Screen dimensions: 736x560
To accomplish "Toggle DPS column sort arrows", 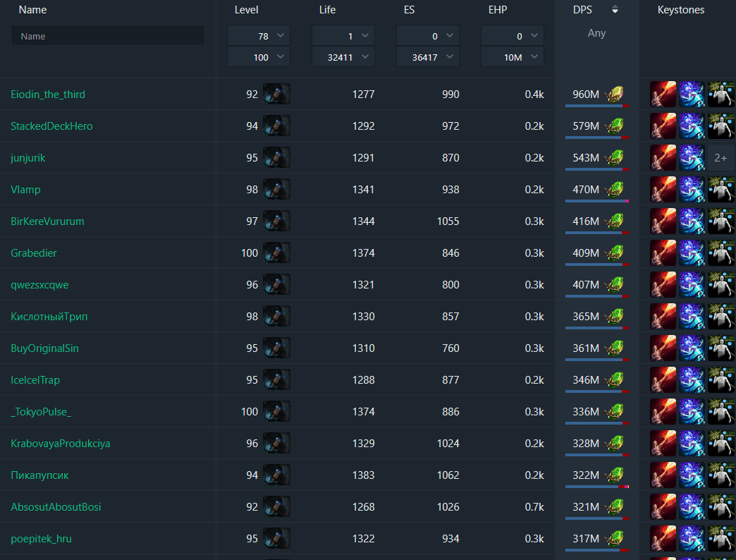I will (615, 10).
